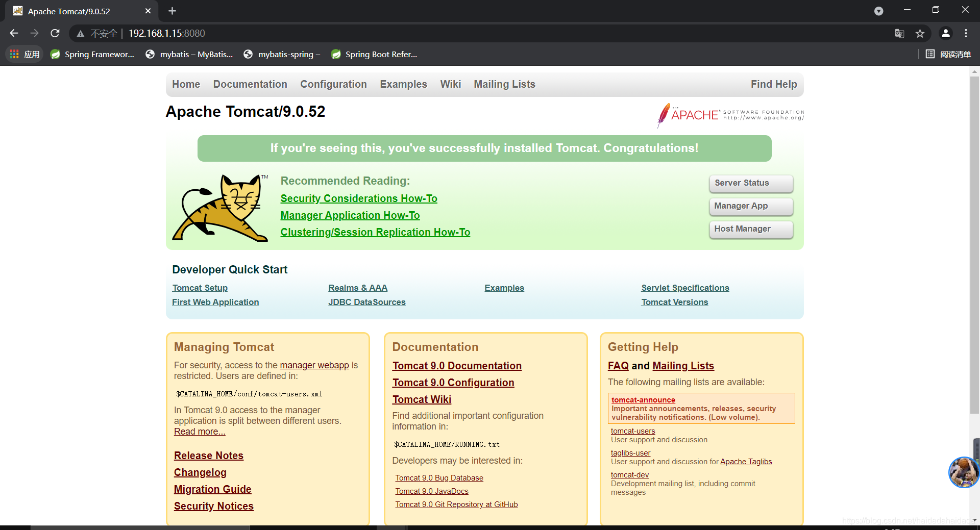Bookmark this page using the star icon

(x=920, y=33)
